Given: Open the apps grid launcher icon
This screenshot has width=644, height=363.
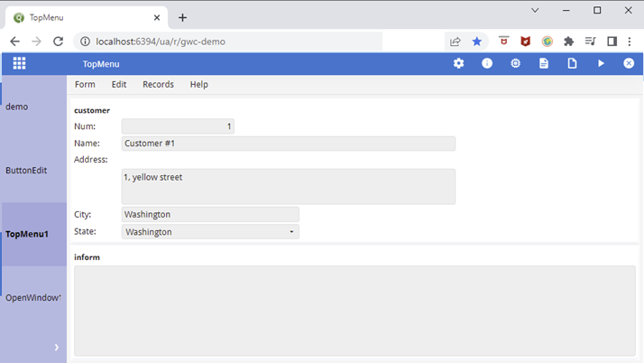Looking at the screenshot, I should pos(19,63).
